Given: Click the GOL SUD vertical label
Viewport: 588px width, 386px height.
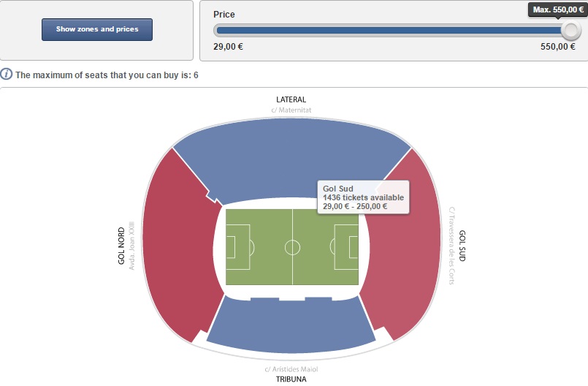Looking at the screenshot, I should tap(462, 246).
